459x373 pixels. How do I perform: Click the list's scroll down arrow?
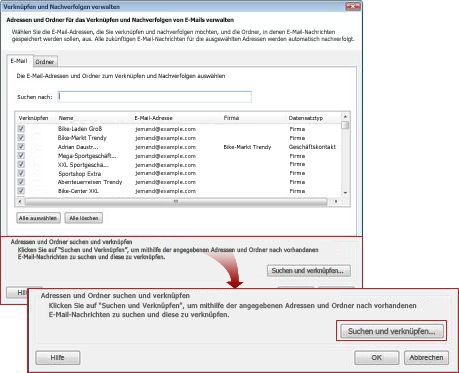[x=345, y=193]
